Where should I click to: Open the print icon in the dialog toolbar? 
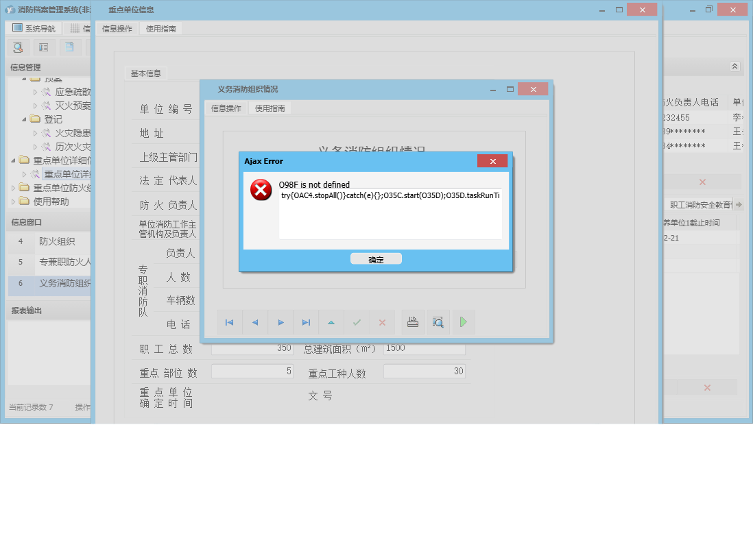coord(413,322)
